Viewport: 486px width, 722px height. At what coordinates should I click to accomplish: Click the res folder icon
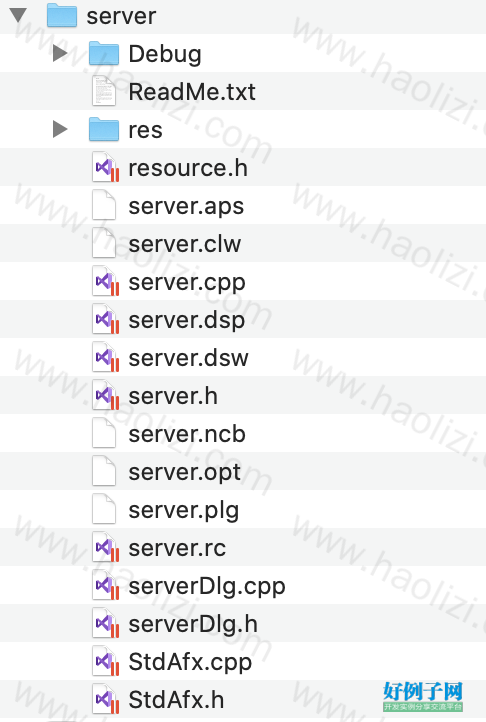[104, 129]
